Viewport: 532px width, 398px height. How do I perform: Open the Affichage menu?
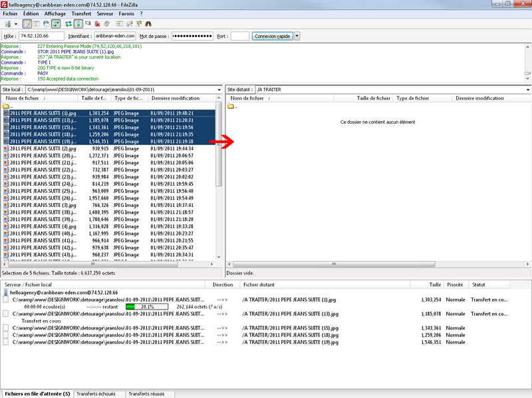coord(55,13)
